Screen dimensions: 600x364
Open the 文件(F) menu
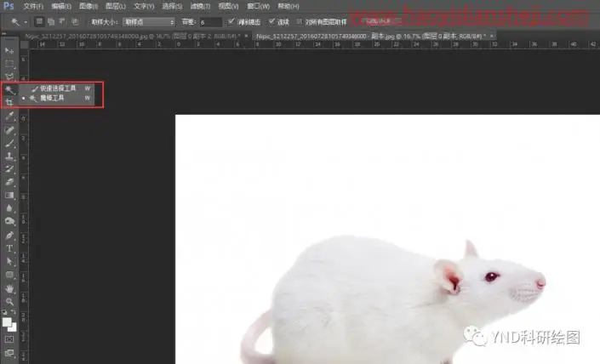(33, 7)
